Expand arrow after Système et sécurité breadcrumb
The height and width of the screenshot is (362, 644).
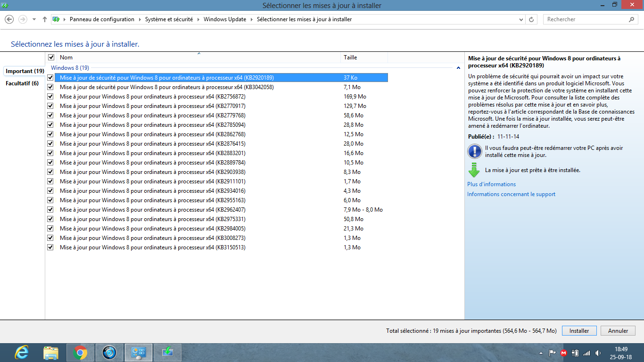tap(198, 19)
